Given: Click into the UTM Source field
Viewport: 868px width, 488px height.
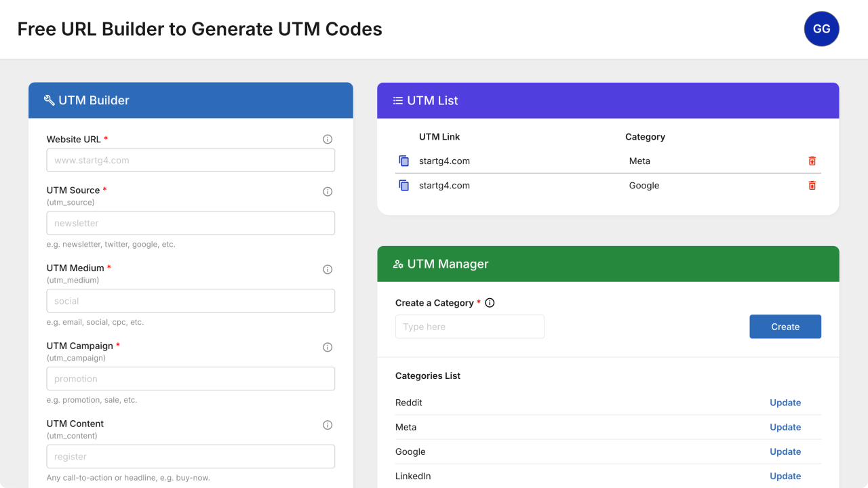Looking at the screenshot, I should 191,223.
